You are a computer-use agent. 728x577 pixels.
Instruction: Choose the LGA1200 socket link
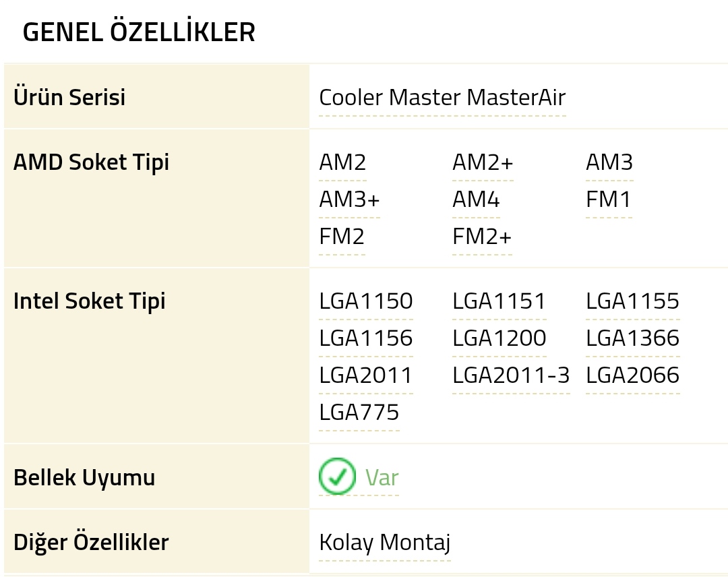pyautogui.click(x=499, y=338)
